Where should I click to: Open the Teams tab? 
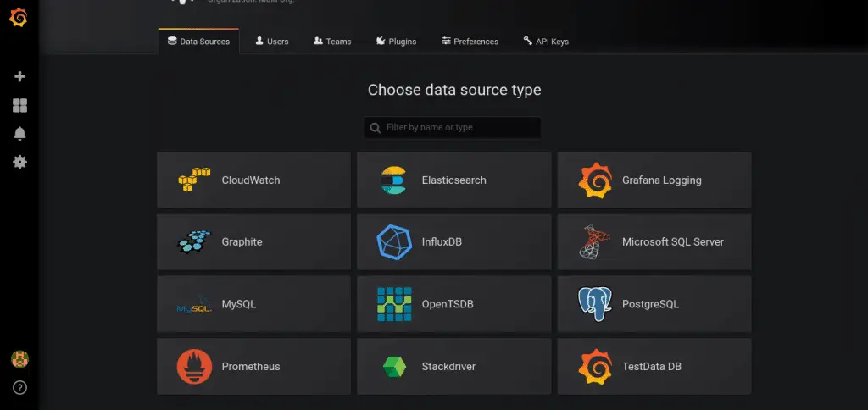point(332,42)
